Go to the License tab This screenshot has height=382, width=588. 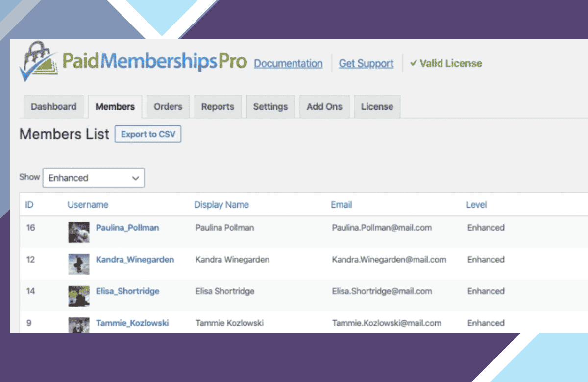pos(377,106)
